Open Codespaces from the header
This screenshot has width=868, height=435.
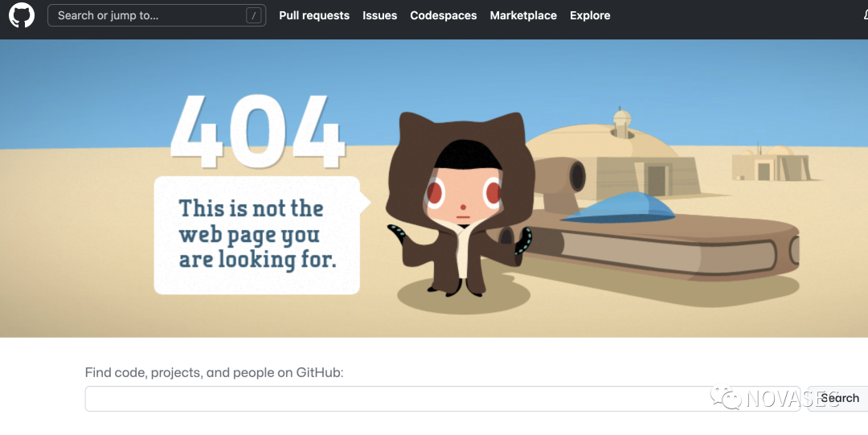(444, 15)
